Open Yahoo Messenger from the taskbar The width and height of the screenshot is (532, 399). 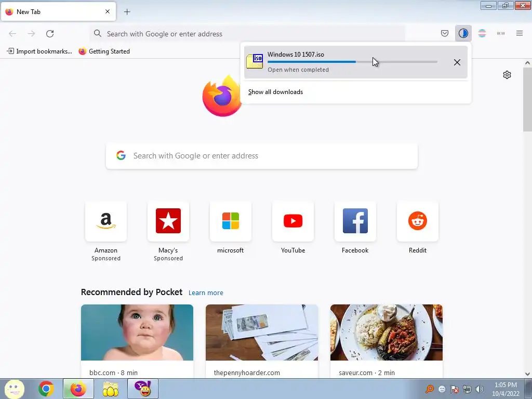pos(143,389)
